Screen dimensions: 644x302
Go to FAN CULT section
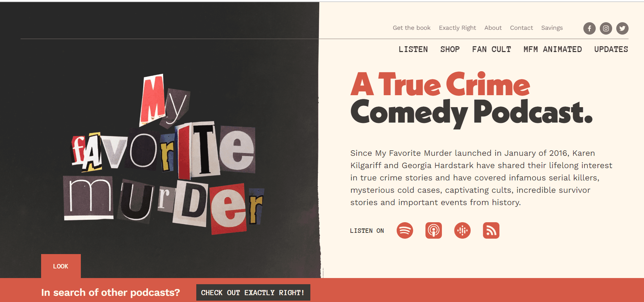click(491, 49)
